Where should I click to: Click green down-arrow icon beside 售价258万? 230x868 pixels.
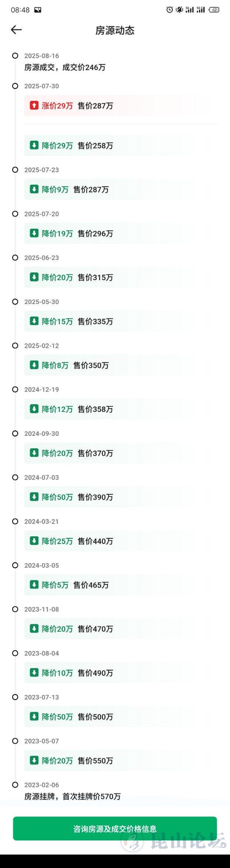[x=34, y=145]
